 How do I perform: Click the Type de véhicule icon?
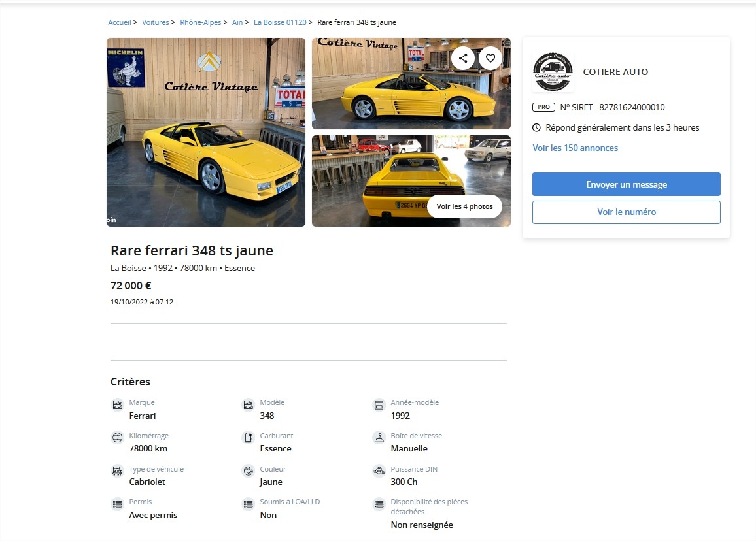click(x=117, y=470)
